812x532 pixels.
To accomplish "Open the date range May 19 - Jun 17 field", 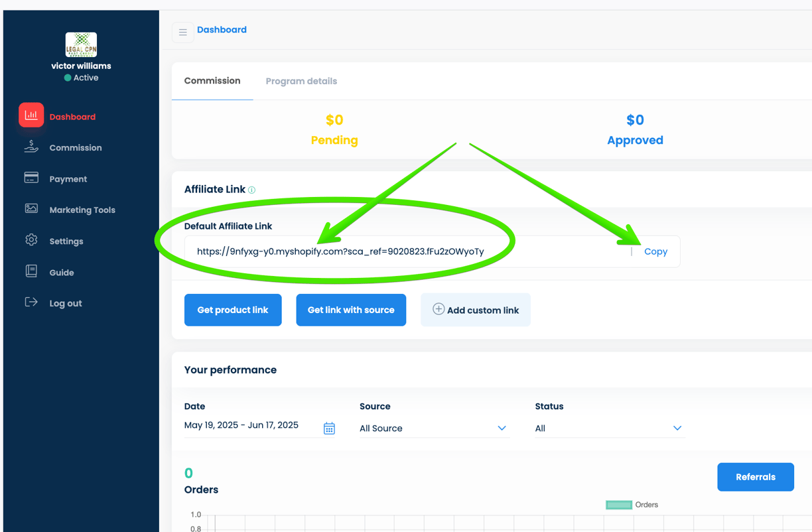I will tap(260, 426).
